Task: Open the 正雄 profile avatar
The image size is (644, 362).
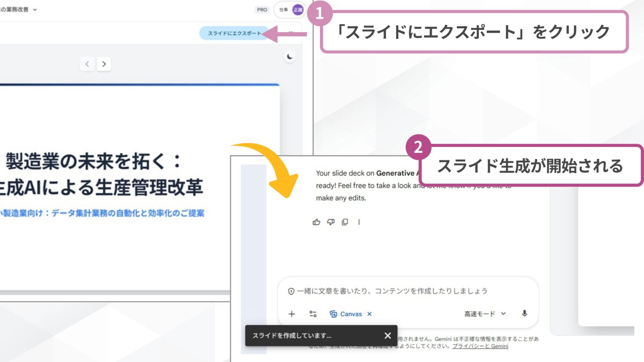Action: [298, 10]
